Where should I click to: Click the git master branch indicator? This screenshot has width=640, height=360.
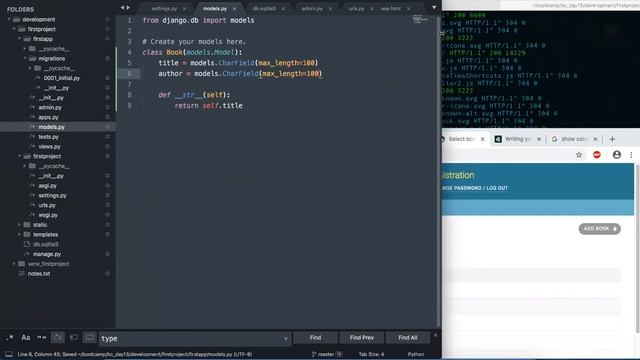[x=326, y=354]
